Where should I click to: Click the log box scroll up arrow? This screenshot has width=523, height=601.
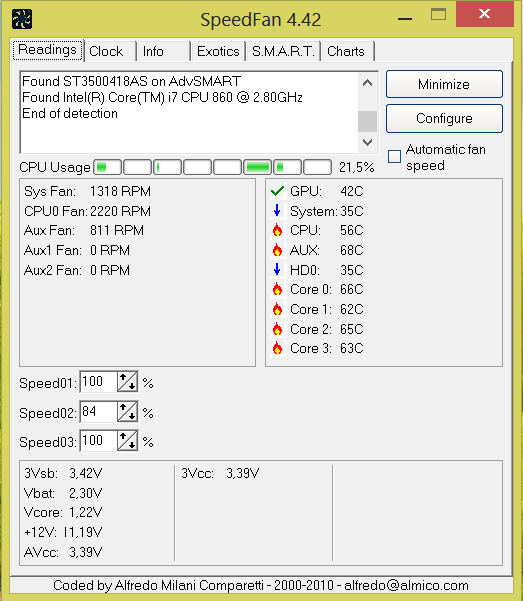(367, 82)
